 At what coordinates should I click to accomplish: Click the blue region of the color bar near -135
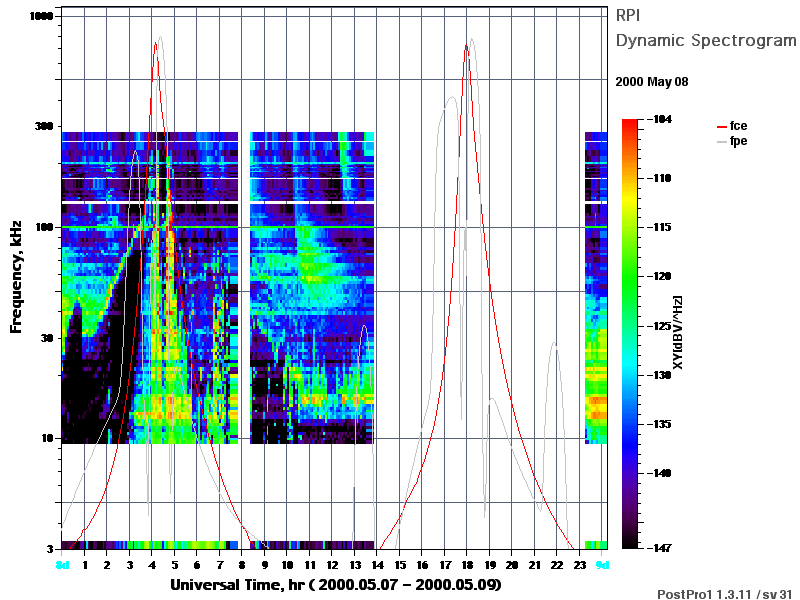click(x=630, y=424)
